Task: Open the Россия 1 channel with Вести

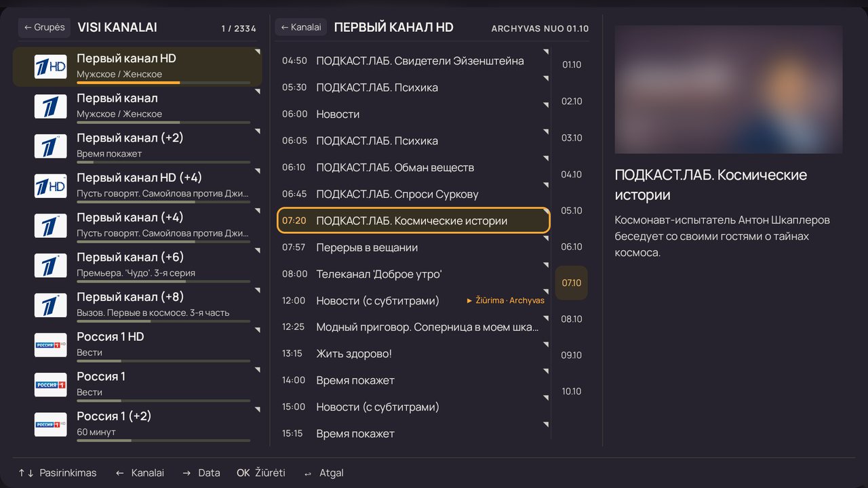Action: point(137,384)
